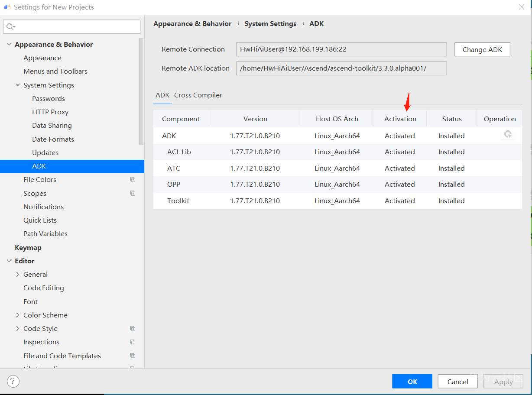The width and height of the screenshot is (532, 395).
Task: Collapse the System Settings tree node
Action: tap(18, 85)
